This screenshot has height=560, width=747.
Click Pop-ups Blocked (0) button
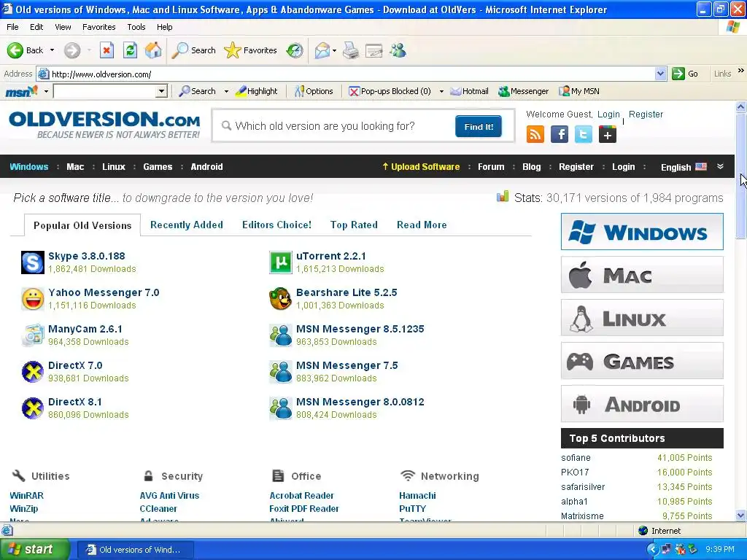[x=390, y=91]
